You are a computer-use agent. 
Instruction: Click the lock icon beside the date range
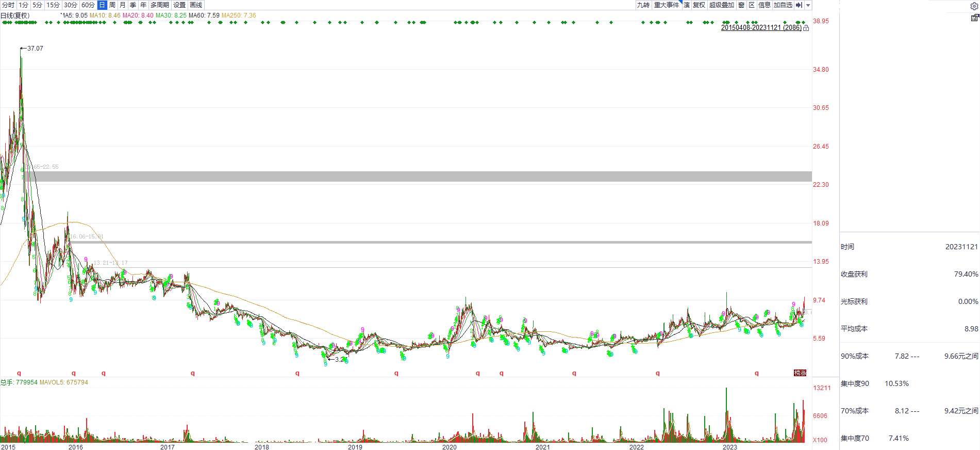(x=806, y=28)
